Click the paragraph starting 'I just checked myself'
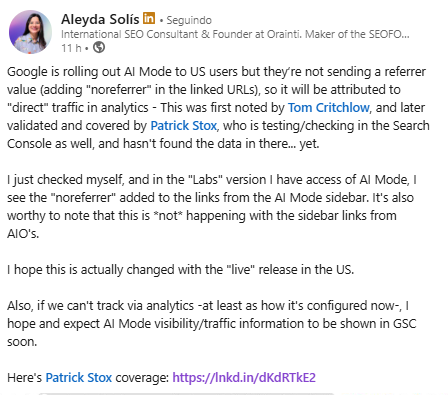Image resolution: width=448 pixels, height=395 pixels. click(212, 207)
